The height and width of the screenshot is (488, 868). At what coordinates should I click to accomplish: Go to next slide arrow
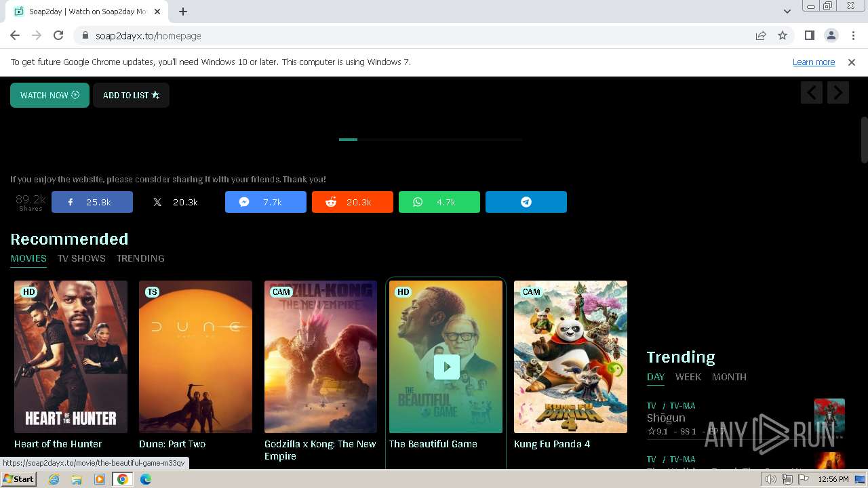(838, 92)
